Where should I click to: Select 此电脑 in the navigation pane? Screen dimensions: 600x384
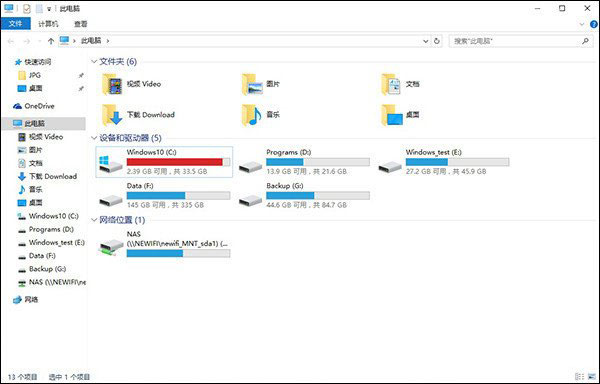[x=44, y=124]
